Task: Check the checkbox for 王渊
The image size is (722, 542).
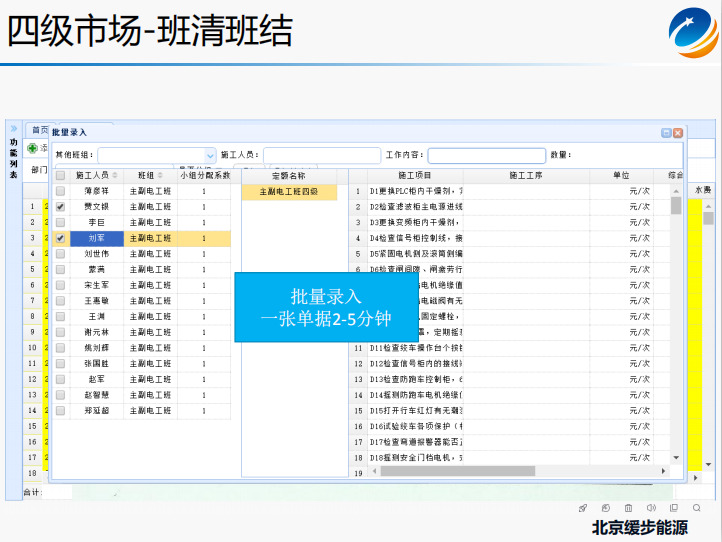Action: 60,317
